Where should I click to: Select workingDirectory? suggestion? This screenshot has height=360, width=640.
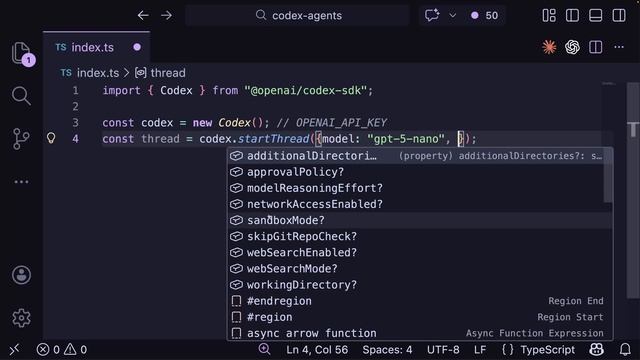pos(420,285)
